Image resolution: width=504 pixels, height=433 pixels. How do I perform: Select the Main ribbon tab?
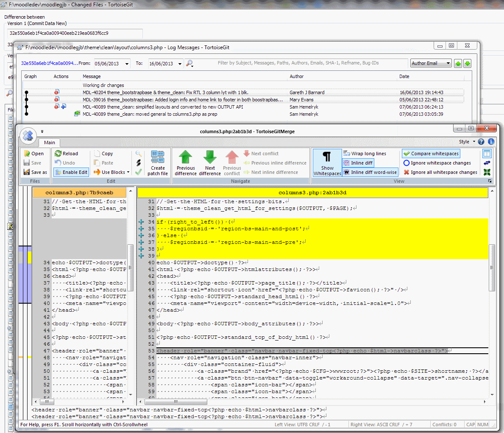(50, 142)
